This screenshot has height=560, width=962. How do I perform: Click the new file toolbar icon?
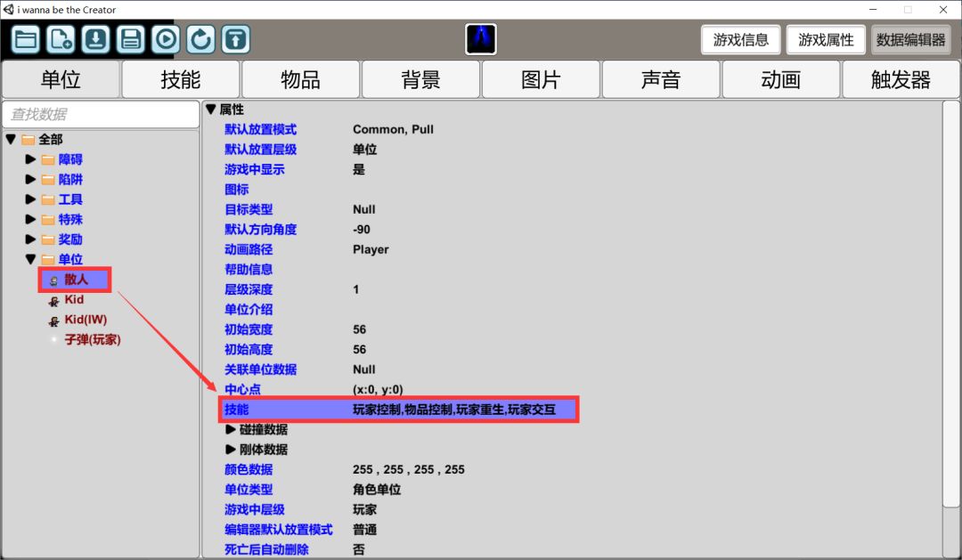coord(61,39)
